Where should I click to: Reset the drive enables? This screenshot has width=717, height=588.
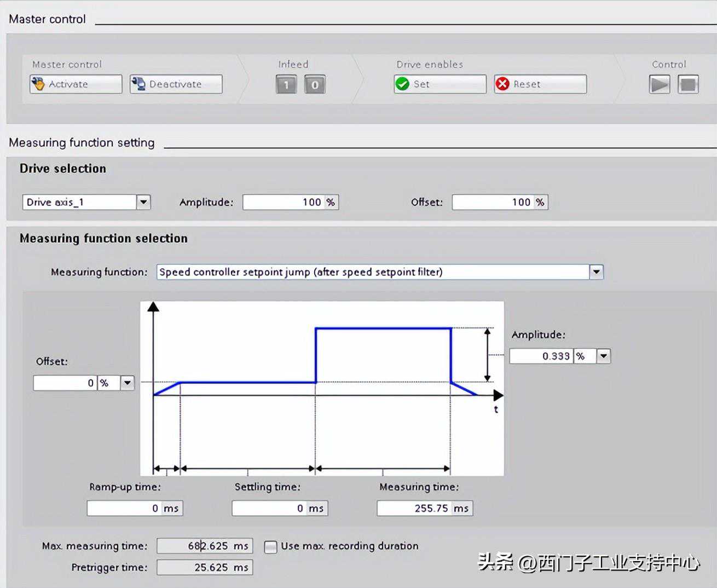click(x=540, y=84)
